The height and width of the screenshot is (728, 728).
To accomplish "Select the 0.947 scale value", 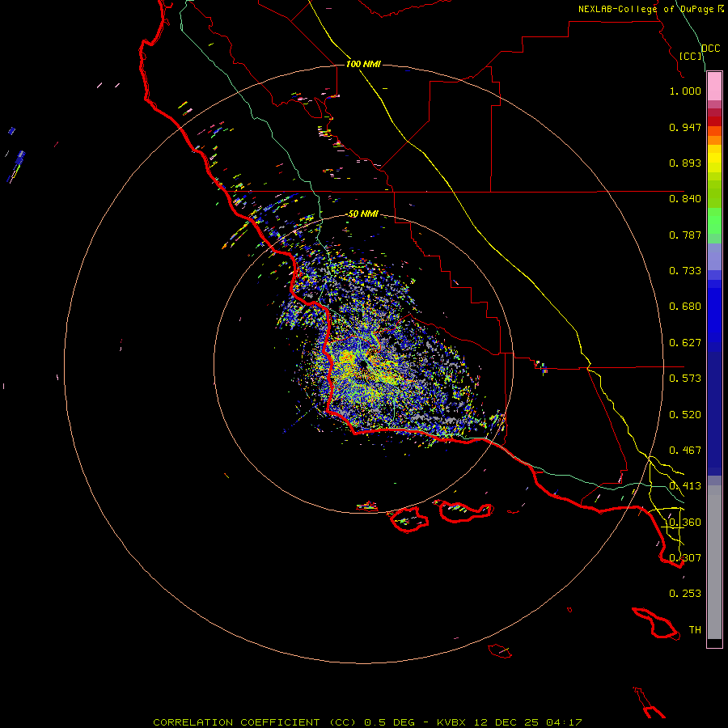I will pyautogui.click(x=685, y=127).
